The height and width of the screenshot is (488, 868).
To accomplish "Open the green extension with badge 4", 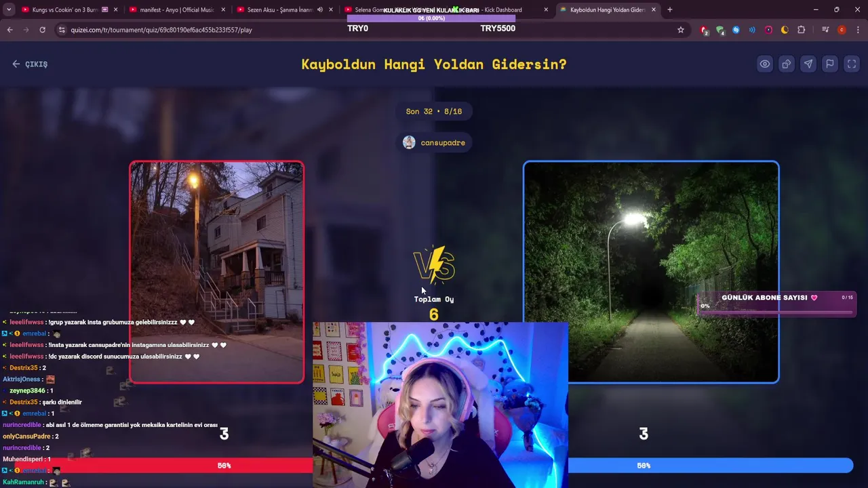I will (x=720, y=30).
